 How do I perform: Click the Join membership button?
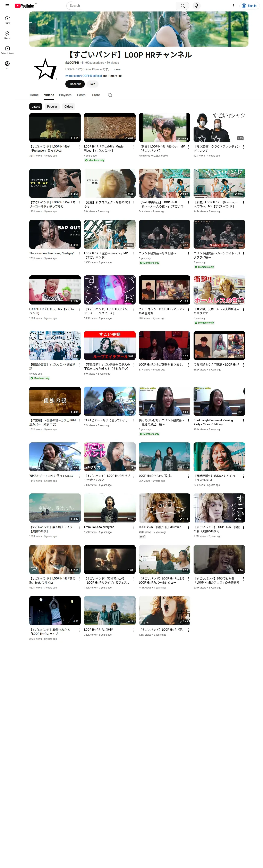(92, 84)
